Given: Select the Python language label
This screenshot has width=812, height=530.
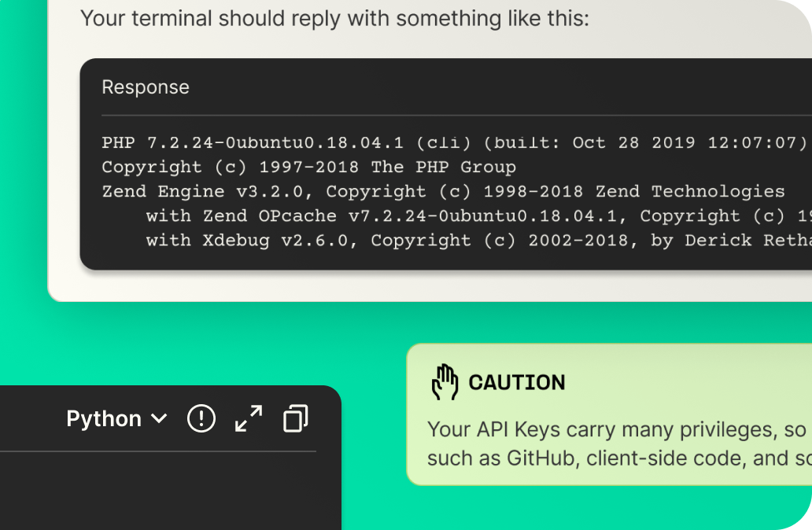Looking at the screenshot, I should click(x=104, y=418).
